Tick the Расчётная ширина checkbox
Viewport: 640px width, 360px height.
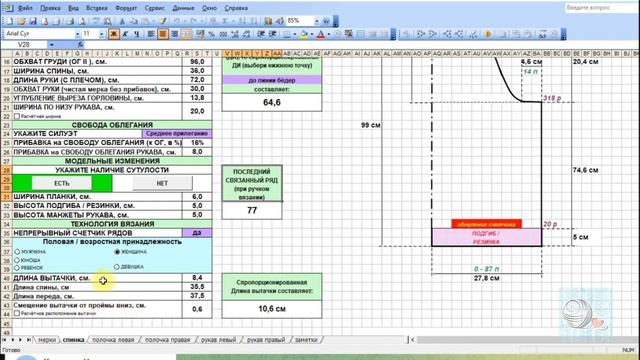(17, 116)
